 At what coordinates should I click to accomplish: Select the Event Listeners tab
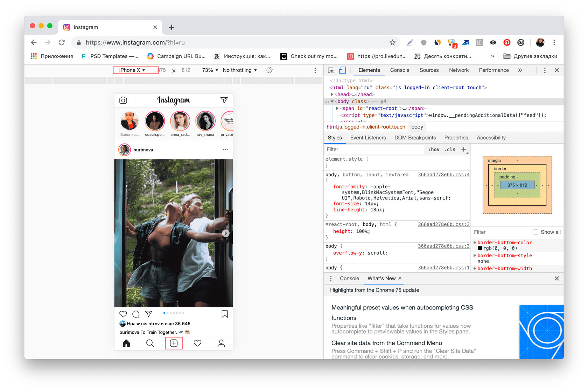click(x=368, y=138)
